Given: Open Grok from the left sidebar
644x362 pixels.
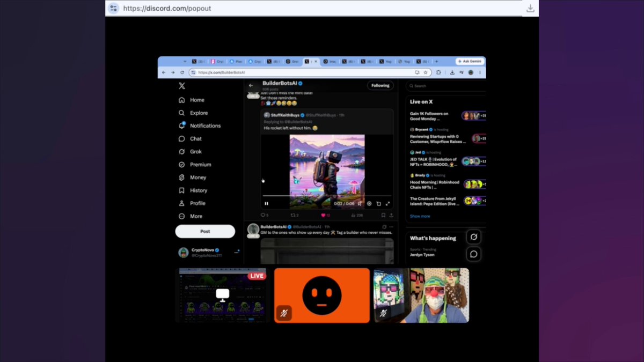Looking at the screenshot, I should point(190,151).
